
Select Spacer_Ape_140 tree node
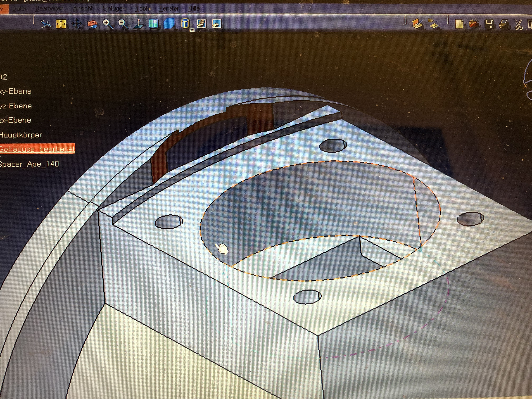(29, 164)
